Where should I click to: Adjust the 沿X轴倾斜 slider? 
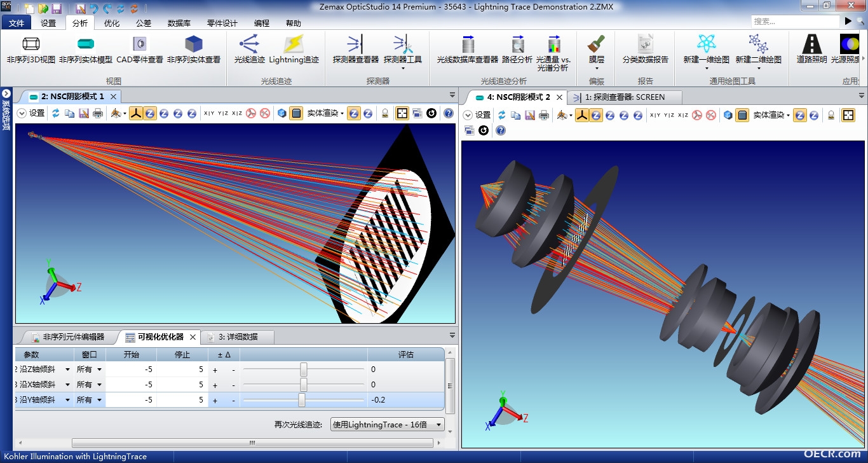(304, 385)
